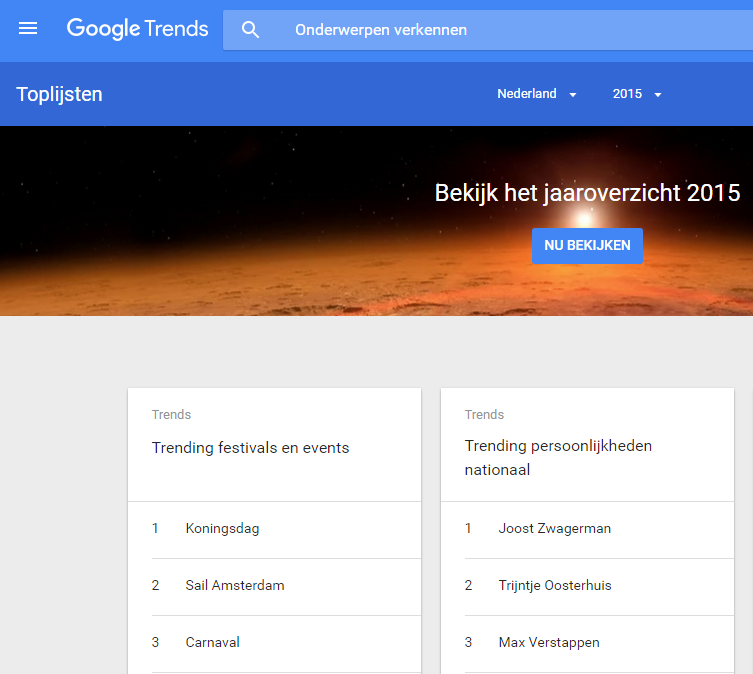Click the magnifying glass search icon
753x674 pixels.
point(250,30)
